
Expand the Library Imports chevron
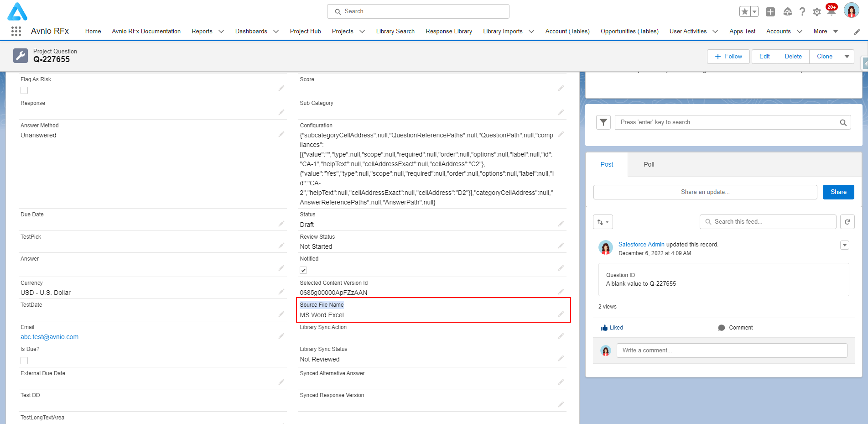(x=531, y=31)
